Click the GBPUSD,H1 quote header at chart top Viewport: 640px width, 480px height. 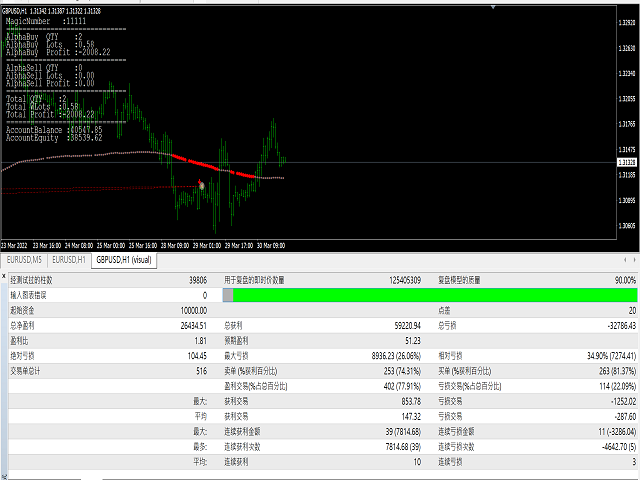[x=51, y=11]
